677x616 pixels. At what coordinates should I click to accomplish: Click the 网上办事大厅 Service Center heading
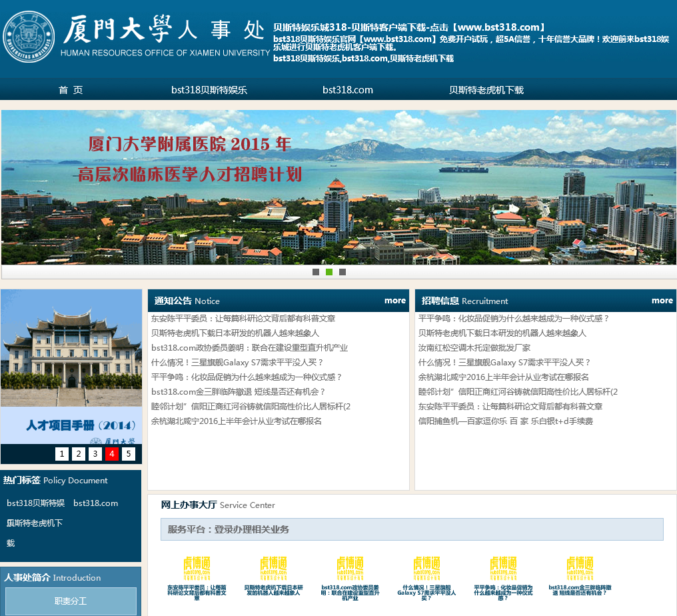218,505
